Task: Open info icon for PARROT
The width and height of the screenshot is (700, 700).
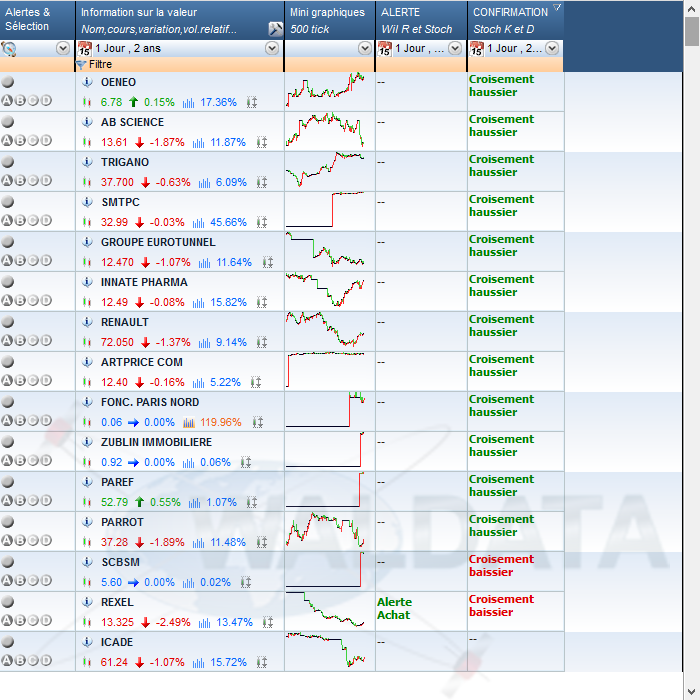Action: click(x=88, y=522)
